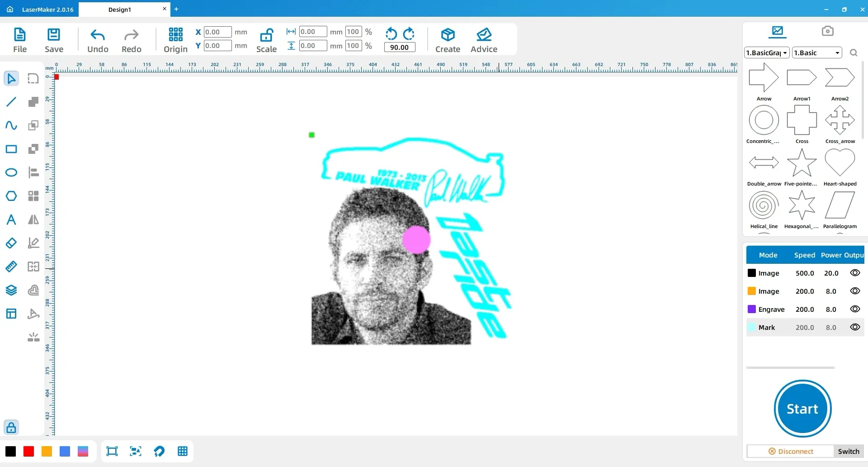The width and height of the screenshot is (868, 467).
Task: Open the Advice tool
Action: click(484, 40)
